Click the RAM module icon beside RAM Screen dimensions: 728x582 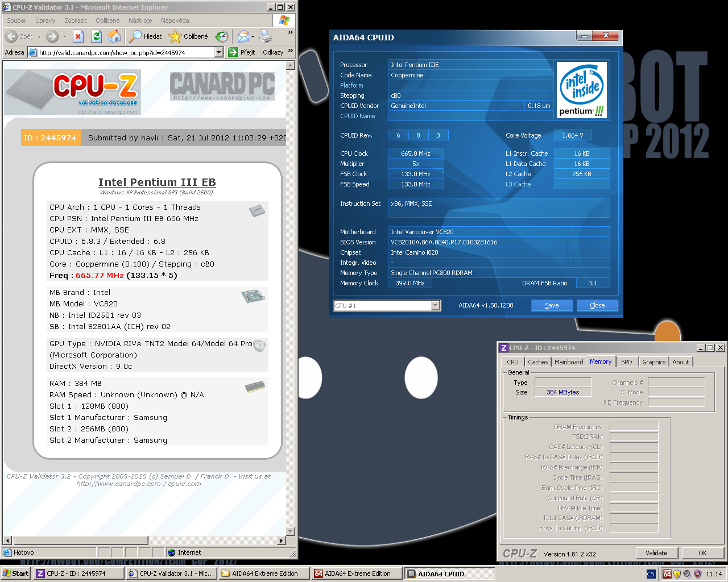pyautogui.click(x=255, y=387)
